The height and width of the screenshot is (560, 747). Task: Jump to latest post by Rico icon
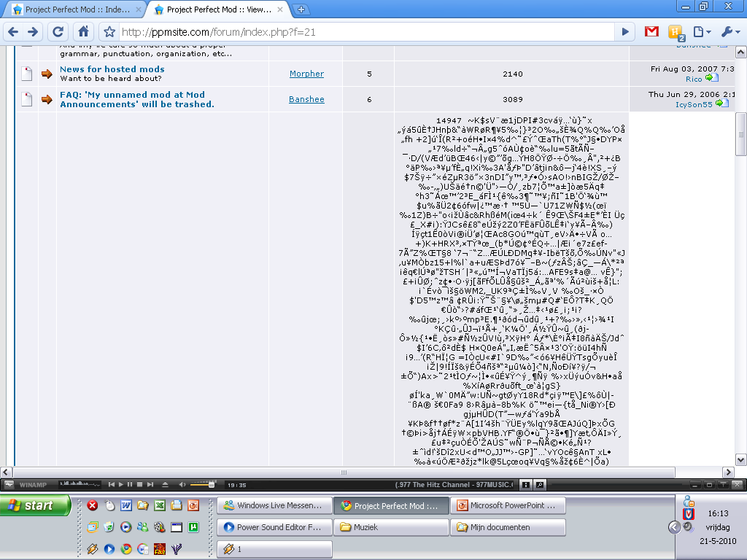(x=712, y=77)
